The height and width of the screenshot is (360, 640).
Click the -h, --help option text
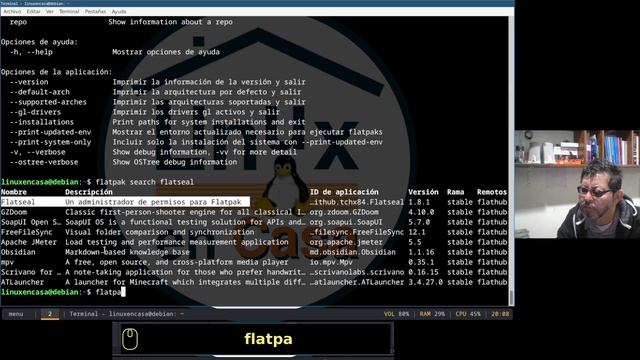31,52
